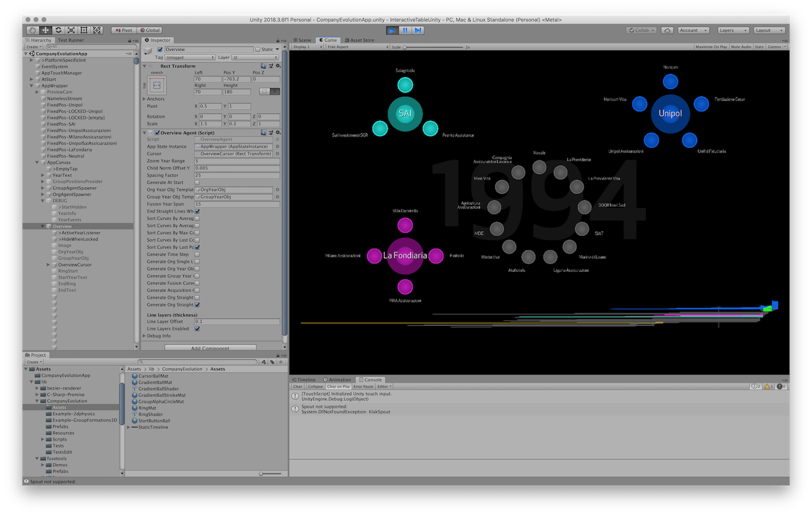Viewport: 812px width, 515px height.
Task: Switch to the Animation tab
Action: [337, 380]
